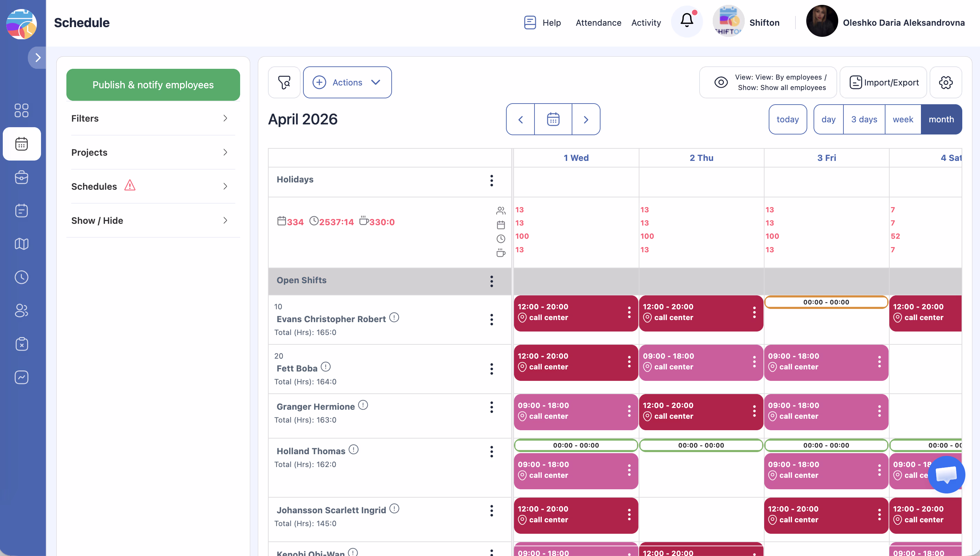Click the today button
This screenshot has width=980, height=556.
tap(787, 120)
